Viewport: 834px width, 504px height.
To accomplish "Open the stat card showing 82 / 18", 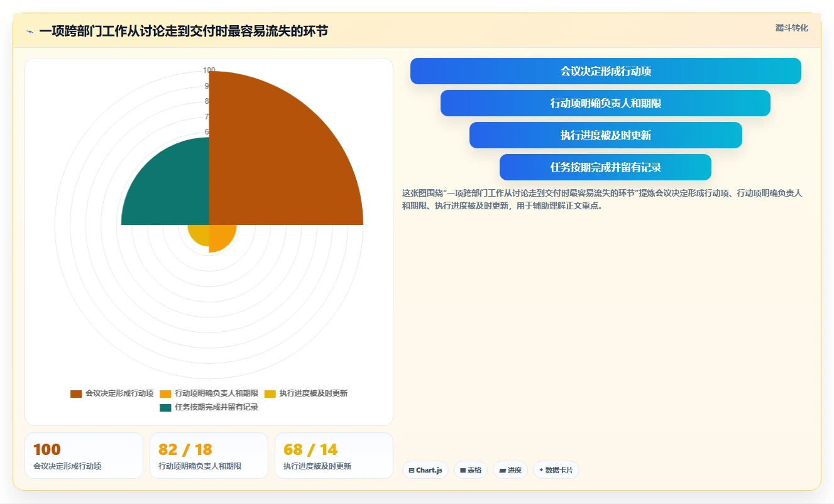I will pos(209,456).
